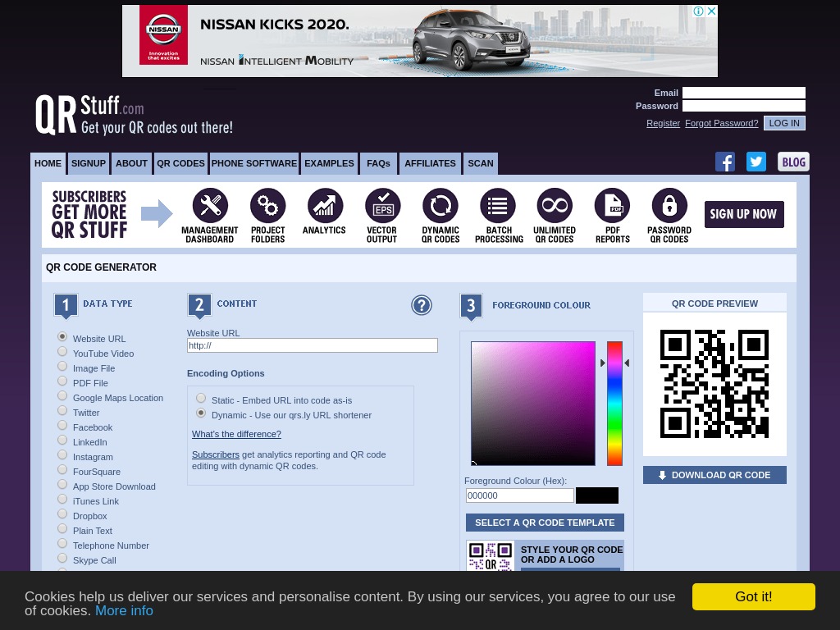Open the FAQs tab
The height and width of the screenshot is (630, 840).
pos(378,163)
